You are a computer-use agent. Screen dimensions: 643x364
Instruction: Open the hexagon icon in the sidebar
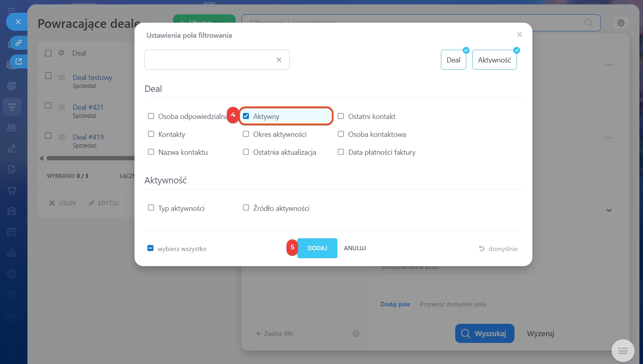(12, 274)
